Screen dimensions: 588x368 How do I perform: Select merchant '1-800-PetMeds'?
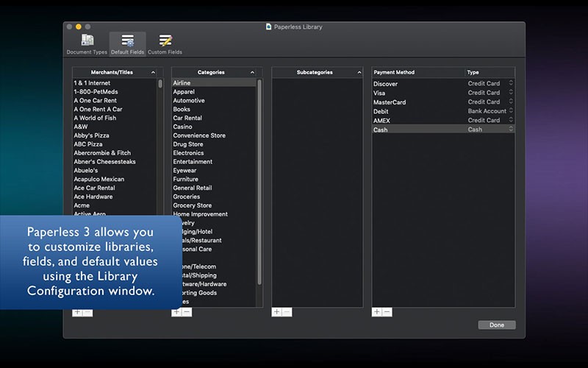point(115,91)
